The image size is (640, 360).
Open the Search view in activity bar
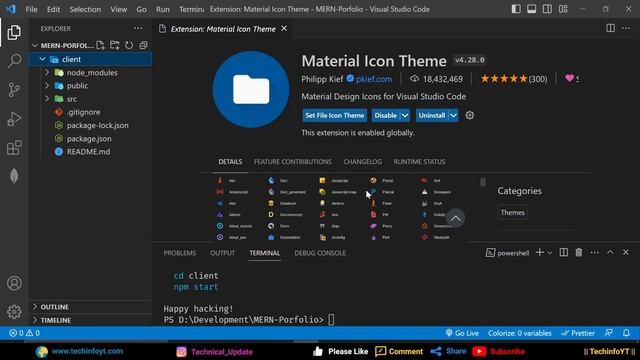point(14,61)
